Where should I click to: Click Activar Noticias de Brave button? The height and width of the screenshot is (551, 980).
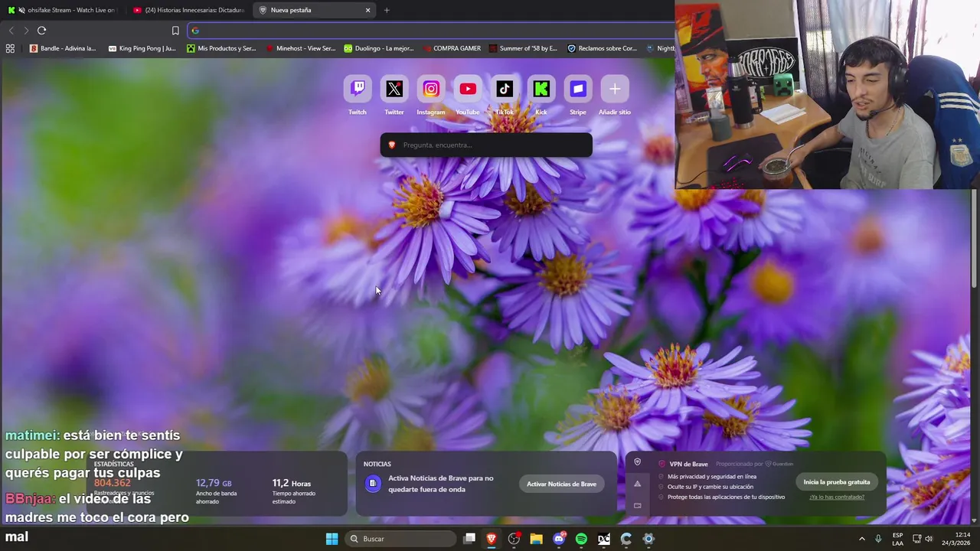561,484
